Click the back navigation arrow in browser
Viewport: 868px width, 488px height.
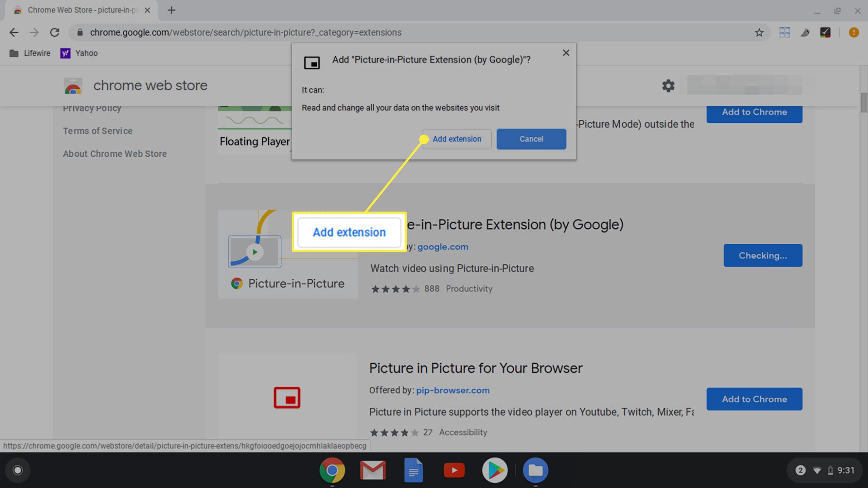[x=14, y=32]
